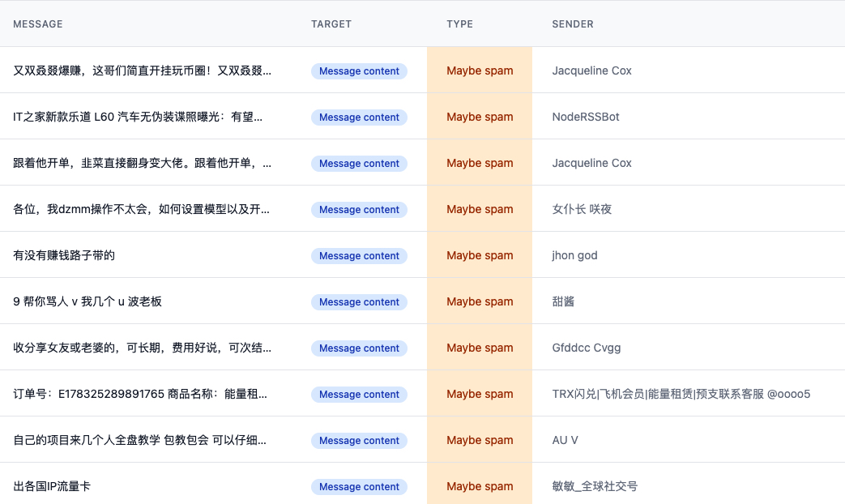Viewport: 845px width, 504px height.
Task: Click the TARGET column header
Action: click(x=331, y=24)
